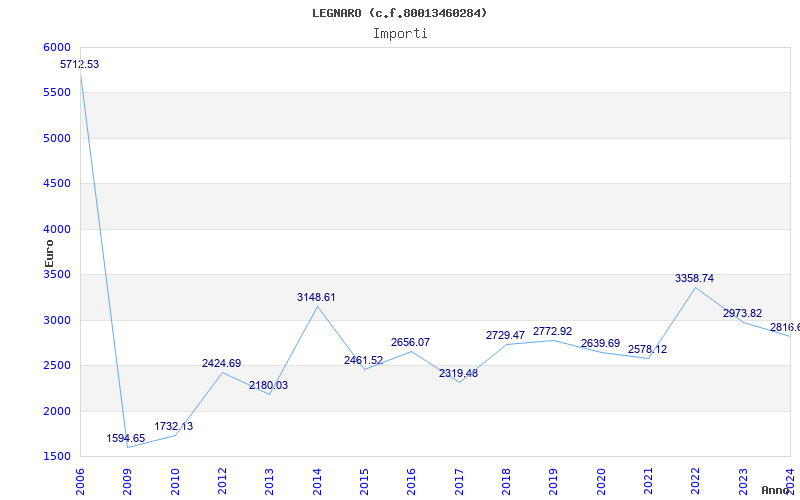Click the 2973.82 data label
Viewport: 800px width, 500px height.
click(x=742, y=313)
